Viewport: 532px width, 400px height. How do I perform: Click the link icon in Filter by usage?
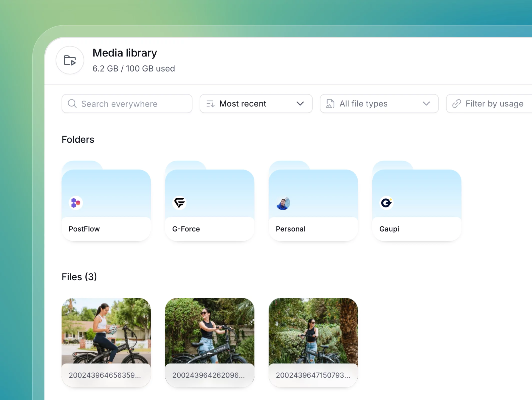[x=457, y=103]
